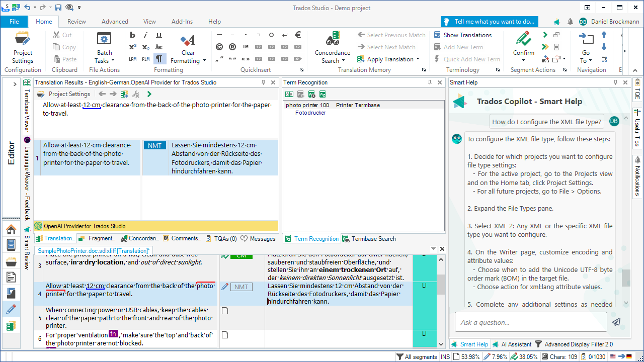This screenshot has width=644, height=362.
Task: Open termbase settings in Term Recognition panel
Action: 312,94
